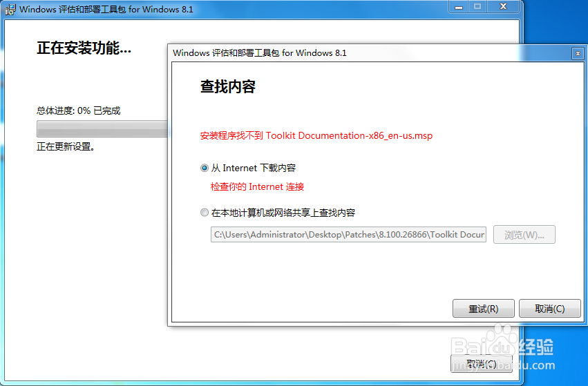The height and width of the screenshot is (386, 588).
Task: Click the main window title text
Action: (x=106, y=10)
